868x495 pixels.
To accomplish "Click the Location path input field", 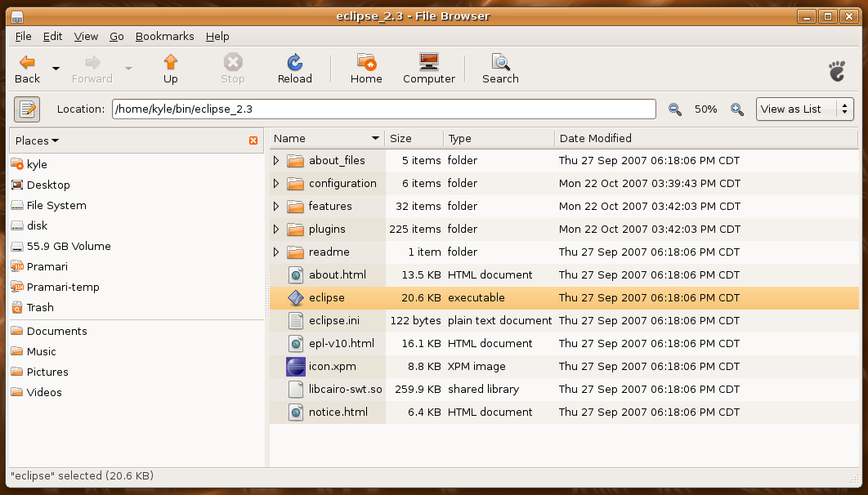I will (x=384, y=109).
